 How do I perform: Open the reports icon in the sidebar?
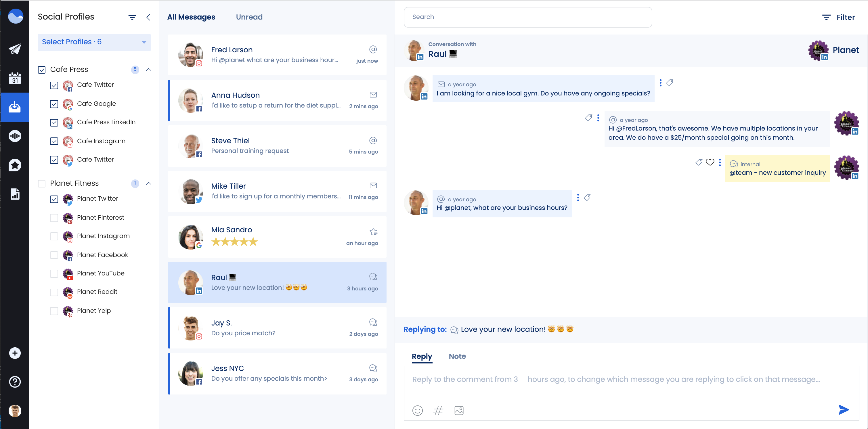tap(15, 194)
